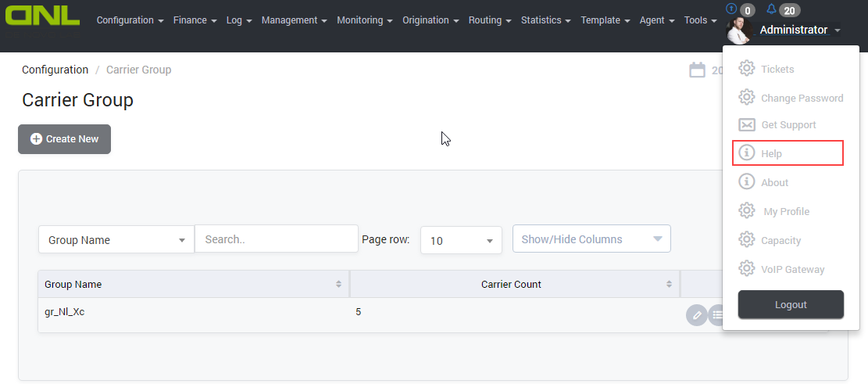Click into the Search input field
The height and width of the screenshot is (384, 868).
276,239
